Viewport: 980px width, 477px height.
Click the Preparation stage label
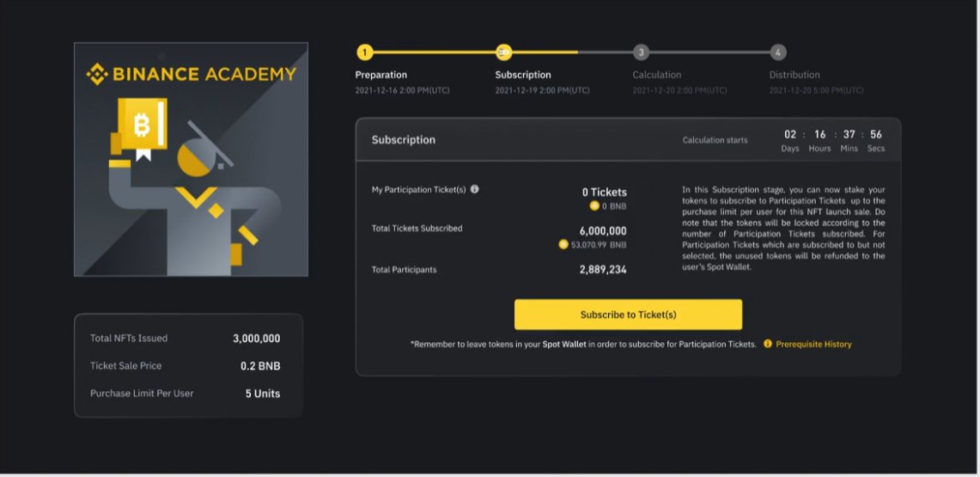coord(380,75)
